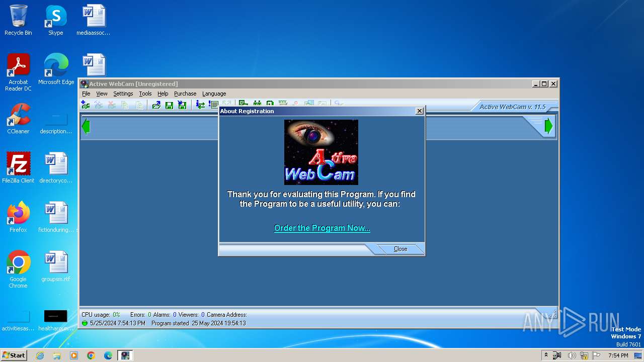Open the Windows Start menu
Image resolution: width=644 pixels, height=362 pixels.
pos(14,355)
